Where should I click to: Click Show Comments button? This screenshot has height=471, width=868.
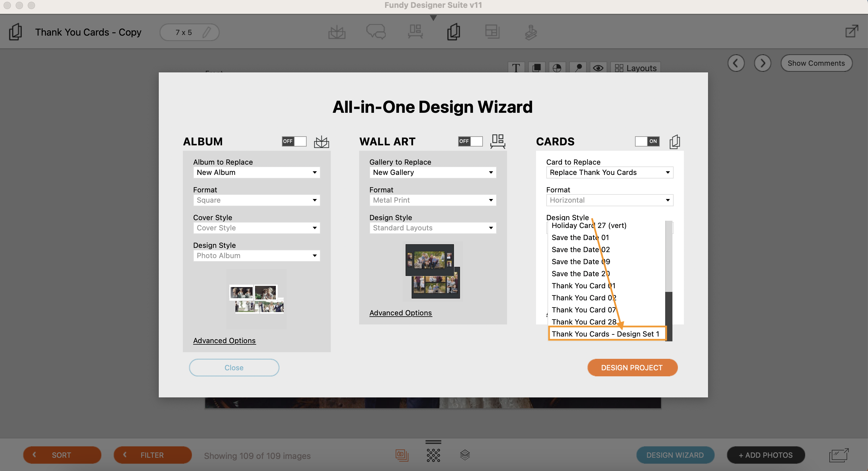(x=816, y=63)
